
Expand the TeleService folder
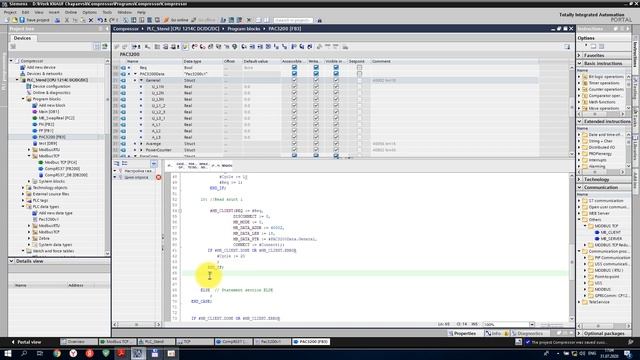(x=579, y=302)
